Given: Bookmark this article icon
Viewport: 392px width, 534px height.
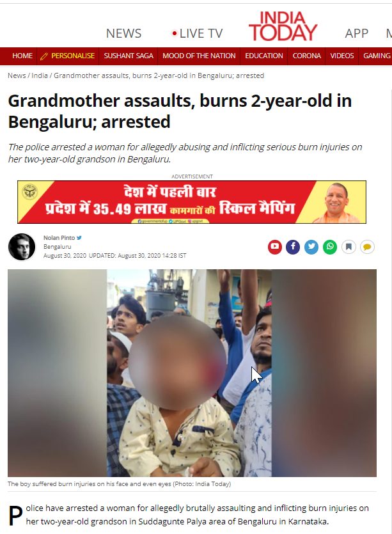Looking at the screenshot, I should pos(349,247).
